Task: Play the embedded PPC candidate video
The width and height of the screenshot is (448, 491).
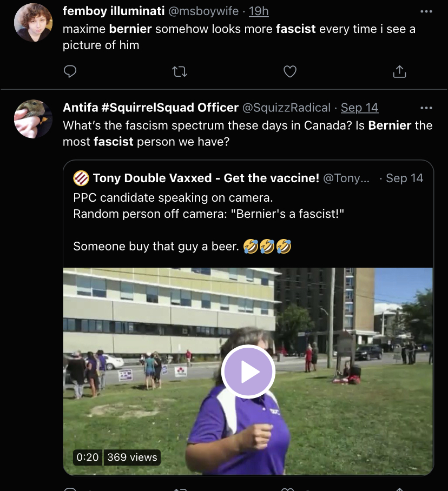Action: pyautogui.click(x=248, y=371)
